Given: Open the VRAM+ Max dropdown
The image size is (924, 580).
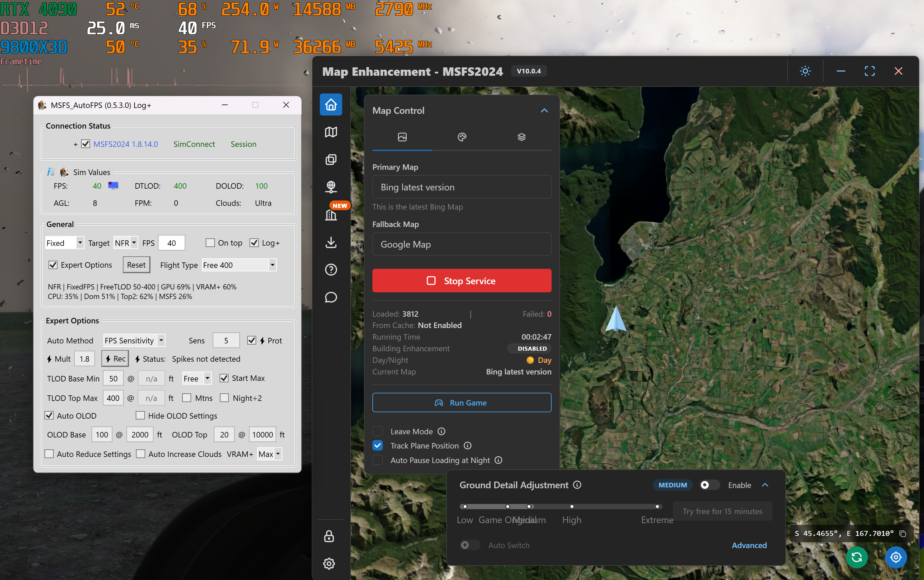Looking at the screenshot, I should point(269,454).
